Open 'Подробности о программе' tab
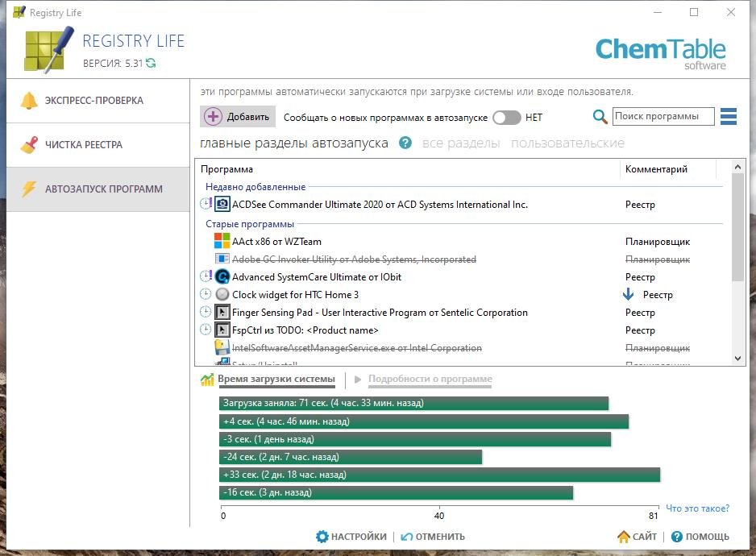 click(430, 379)
